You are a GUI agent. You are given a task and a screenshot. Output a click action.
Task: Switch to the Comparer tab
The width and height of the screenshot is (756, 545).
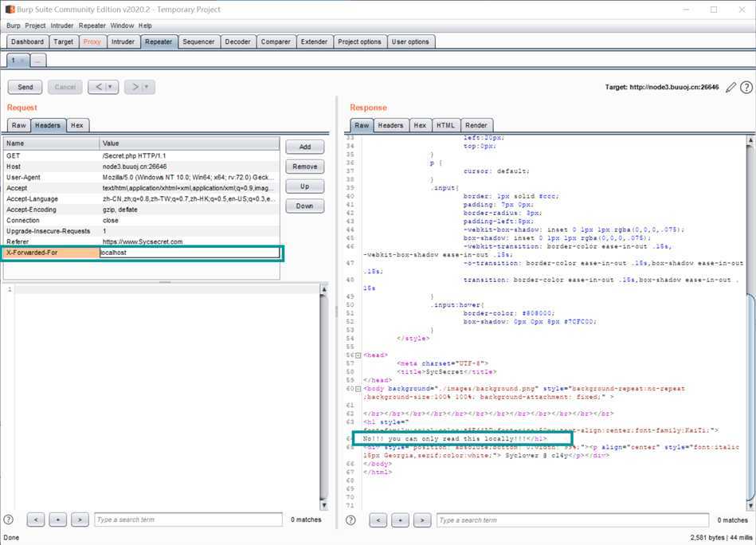pyautogui.click(x=276, y=42)
